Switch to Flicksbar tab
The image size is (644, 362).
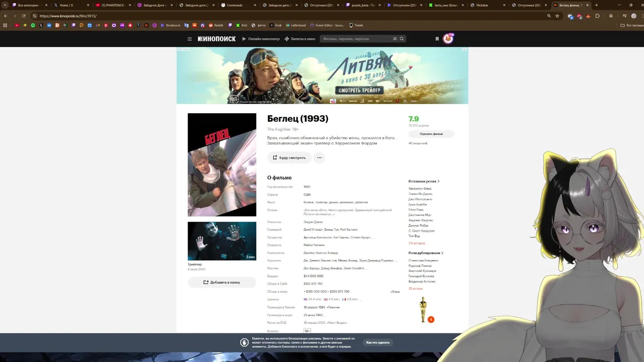tap(486, 5)
